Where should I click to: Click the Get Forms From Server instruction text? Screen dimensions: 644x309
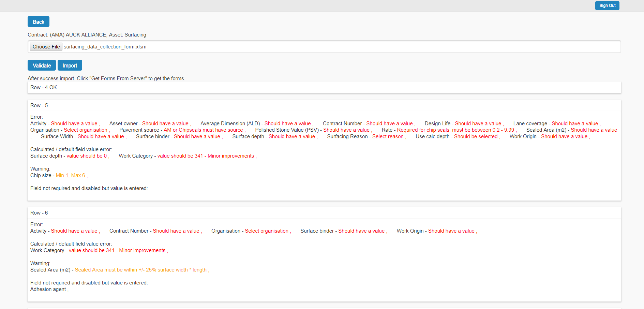pos(106,78)
